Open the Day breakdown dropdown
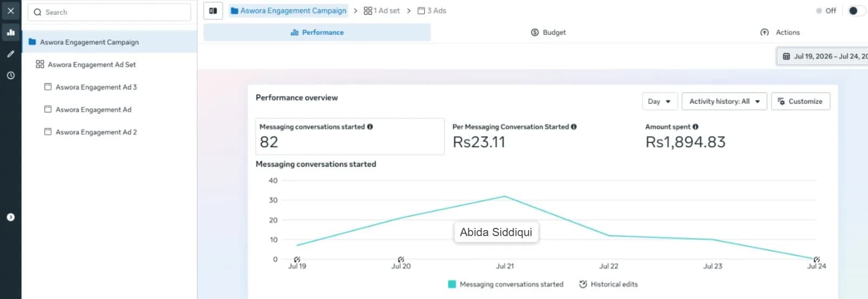 [x=660, y=101]
